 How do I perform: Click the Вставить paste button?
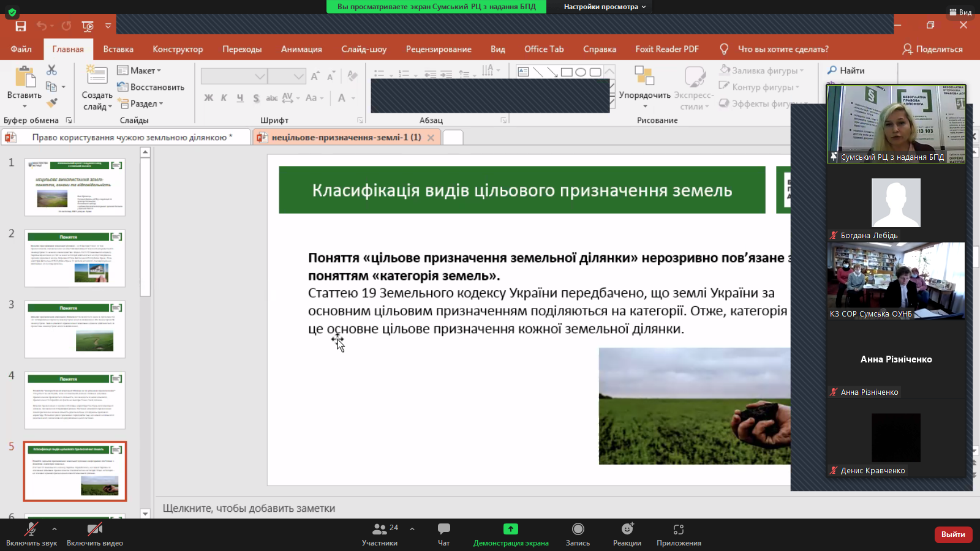(x=24, y=86)
